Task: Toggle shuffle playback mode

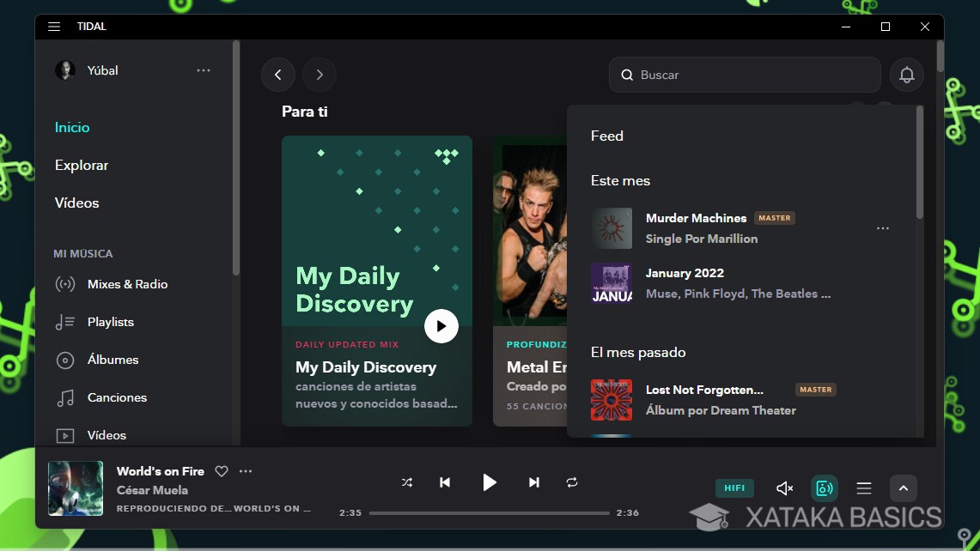Action: 407,482
